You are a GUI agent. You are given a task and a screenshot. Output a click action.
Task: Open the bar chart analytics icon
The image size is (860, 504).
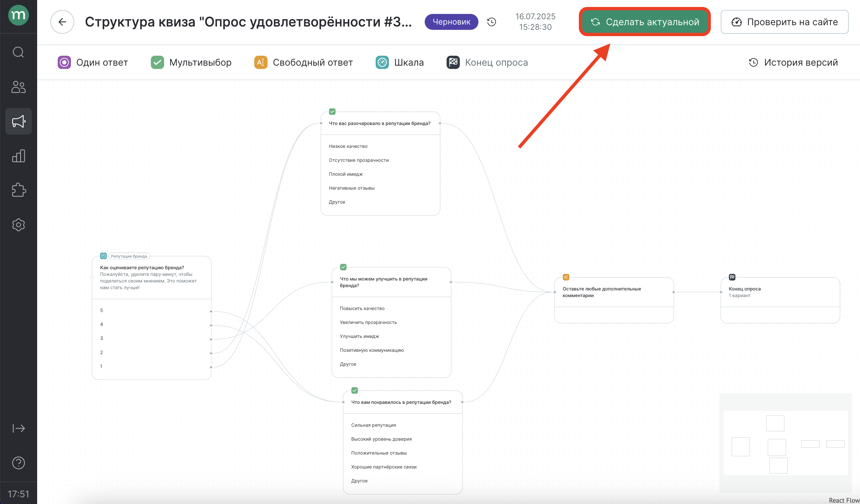click(19, 156)
